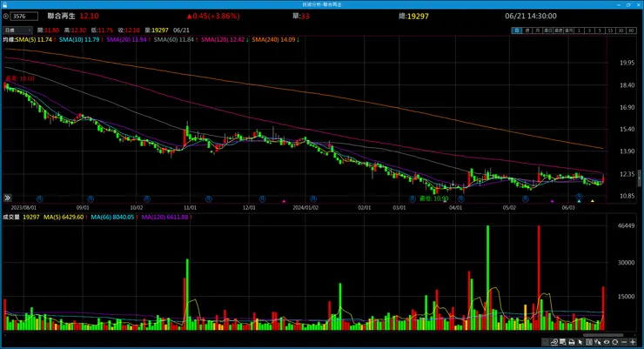The width and height of the screenshot is (644, 349).
Task: Switch to the 60-minute period button
Action: coord(631,30)
